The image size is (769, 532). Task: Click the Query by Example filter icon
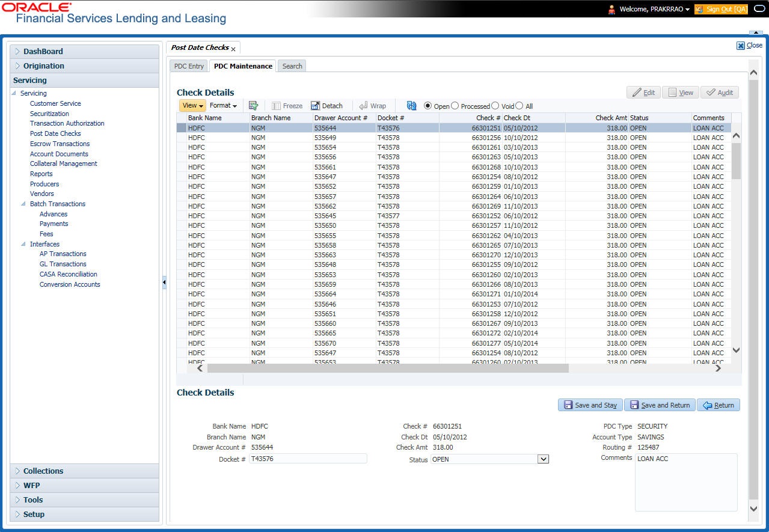tap(254, 106)
